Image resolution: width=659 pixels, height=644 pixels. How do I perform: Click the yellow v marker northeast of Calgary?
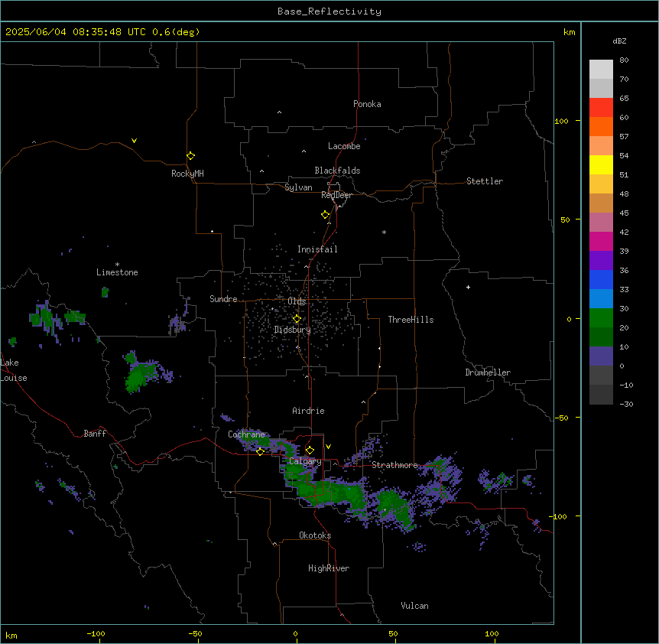click(328, 447)
